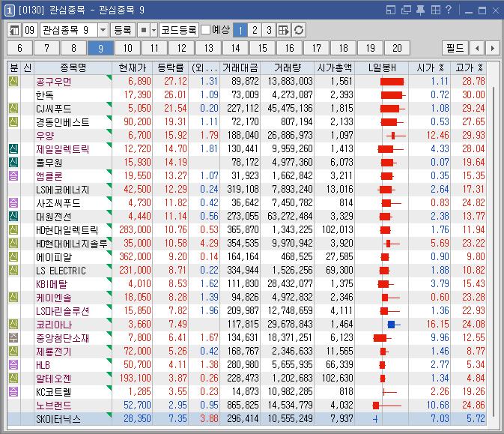
Task: Click the LS에코에너지 stock name
Action: pos(62,190)
